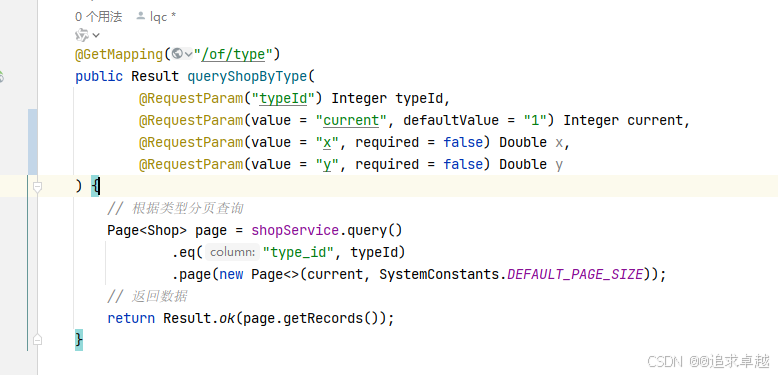
Task: Click "Double x" parameter declaration
Action: (x=531, y=142)
